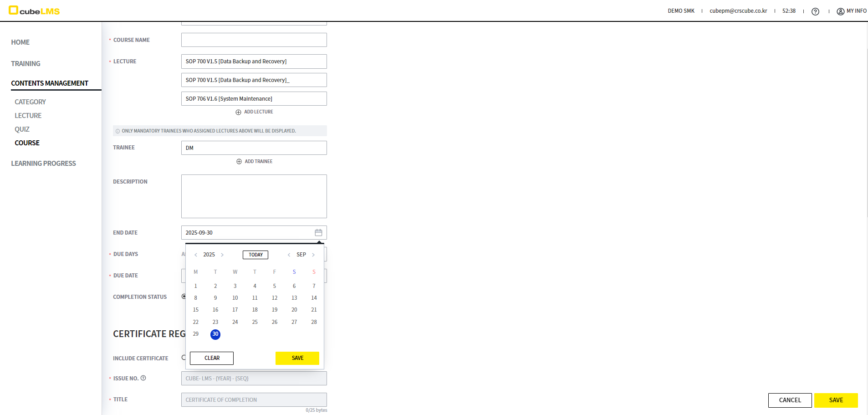Go to next year after 2025
The width and height of the screenshot is (868, 415).
pos(222,255)
